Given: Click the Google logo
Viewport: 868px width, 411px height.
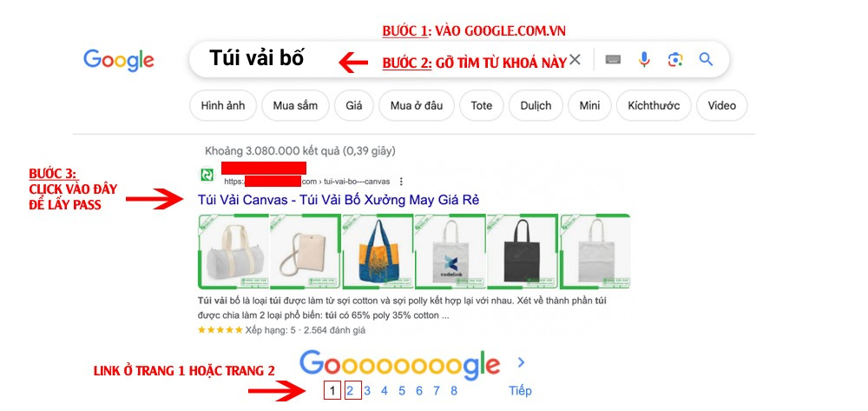Looking at the screenshot, I should point(118,60).
